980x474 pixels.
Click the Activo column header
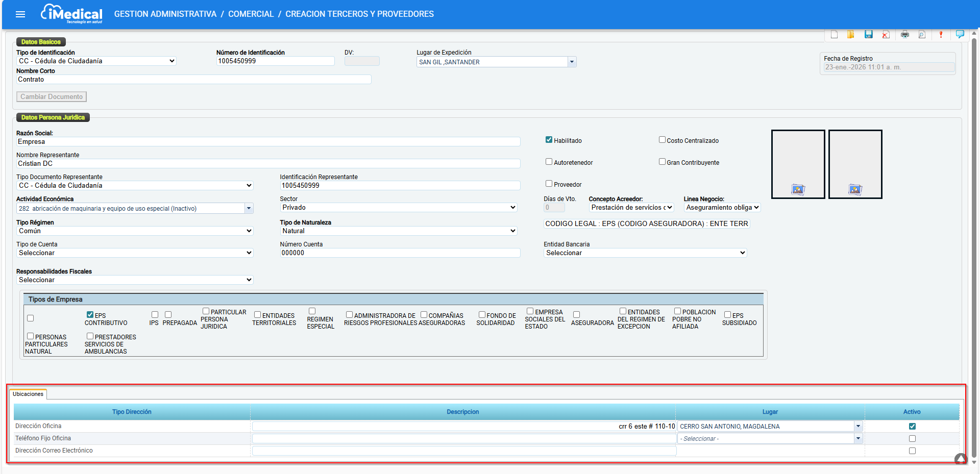912,412
